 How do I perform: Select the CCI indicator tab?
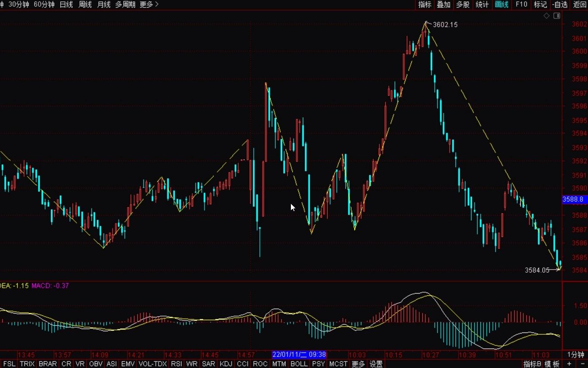pyautogui.click(x=243, y=364)
